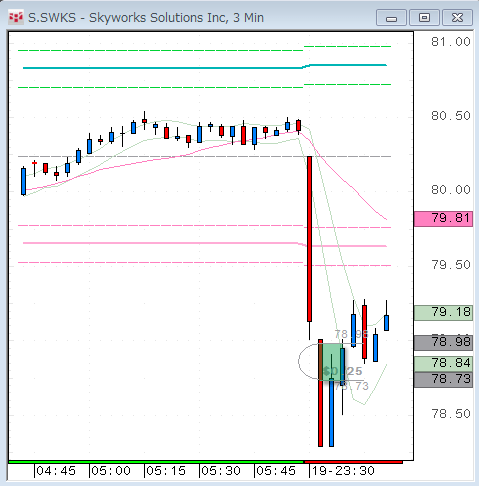The height and width of the screenshot is (486, 479).
Task: Click the window title 'S.SWKS - Skyworks Solutions Inc, 3 Min'
Action: click(x=146, y=17)
